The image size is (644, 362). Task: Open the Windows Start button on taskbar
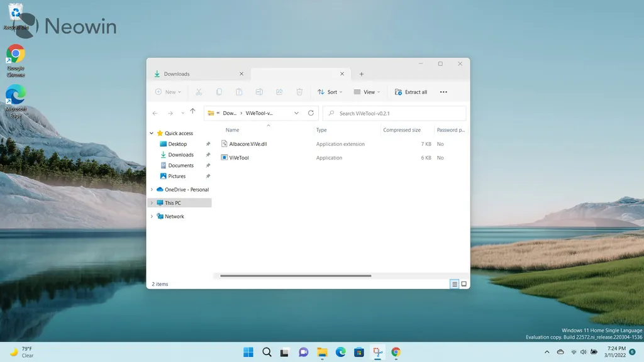[x=248, y=352]
